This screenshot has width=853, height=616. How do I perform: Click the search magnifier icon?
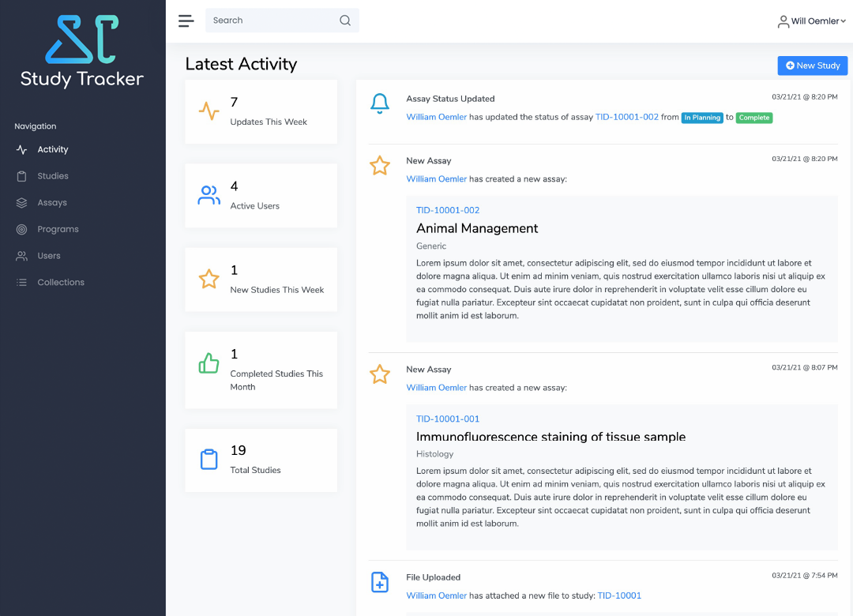point(345,20)
